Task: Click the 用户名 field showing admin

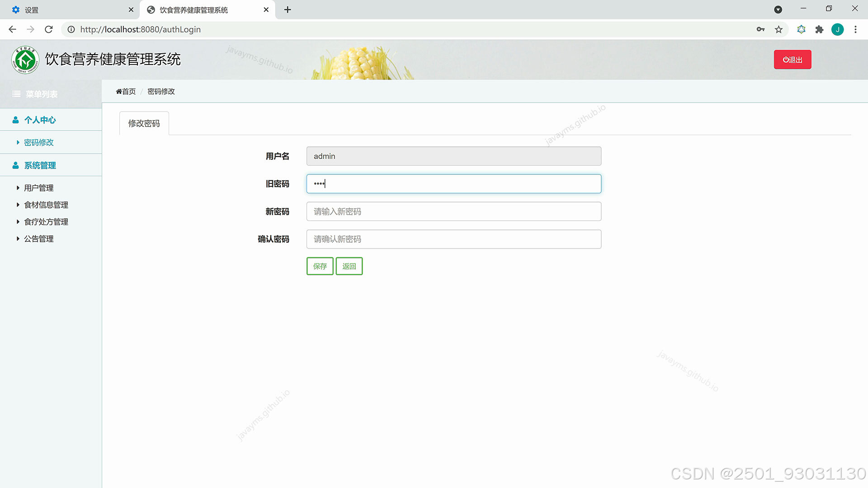Action: point(453,156)
